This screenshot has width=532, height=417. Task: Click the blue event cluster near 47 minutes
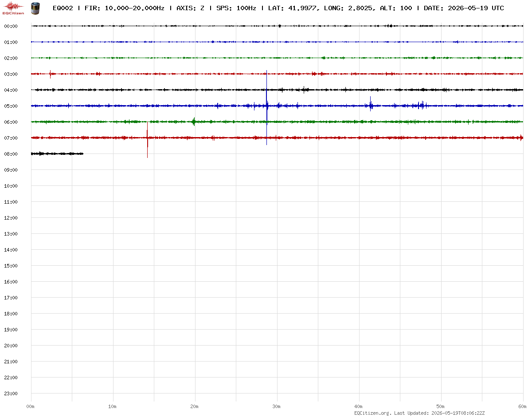[419, 105]
